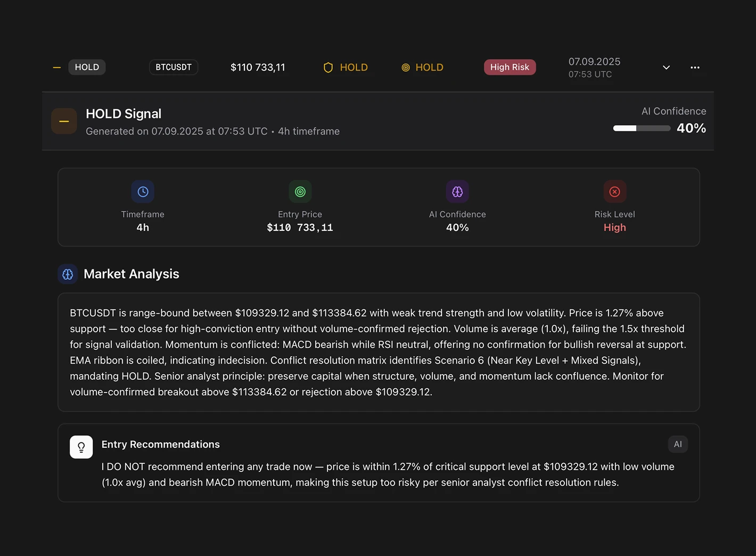The height and width of the screenshot is (556, 756).
Task: Click the orange minus HOLD Signal icon
Action: 64,121
